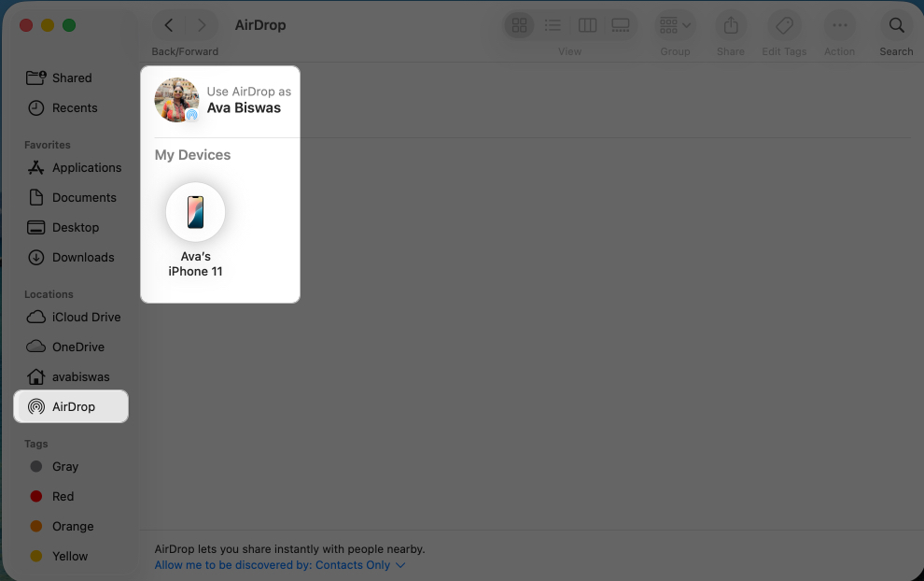The image size is (924, 581).
Task: Switch to list view
Action: pyautogui.click(x=553, y=25)
